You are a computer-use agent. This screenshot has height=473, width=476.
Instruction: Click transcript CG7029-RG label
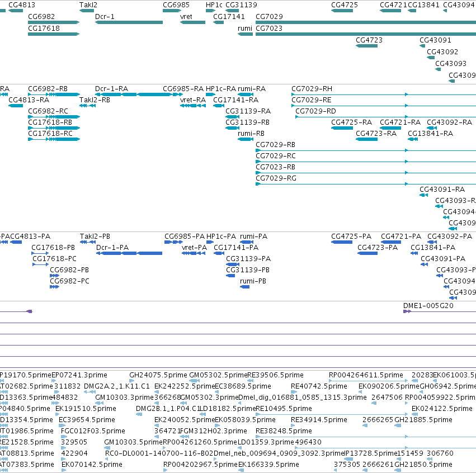pyautogui.click(x=276, y=179)
